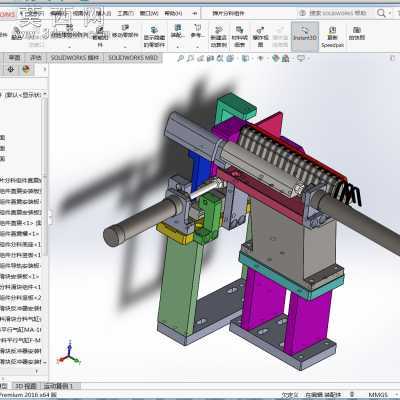The height and width of the screenshot is (400, 400).
Task: Open Bill of Materials (材料明细表) tool
Action: (239, 36)
